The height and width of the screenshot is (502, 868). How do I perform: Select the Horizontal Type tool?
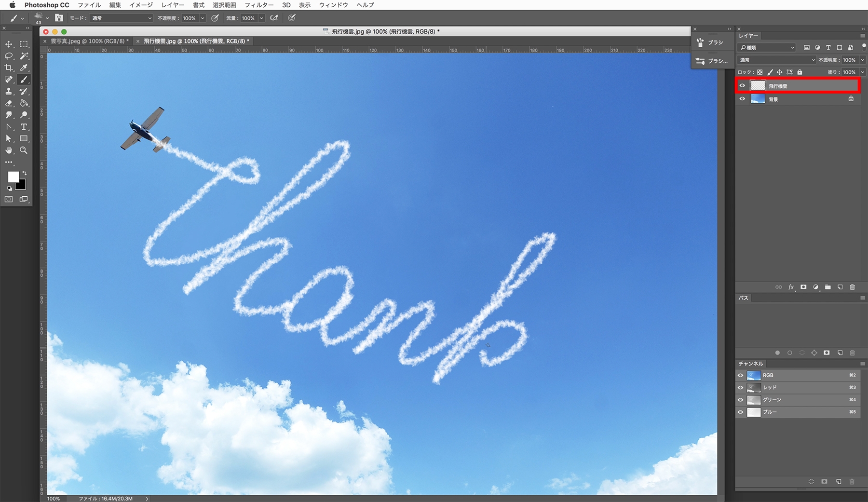click(24, 127)
